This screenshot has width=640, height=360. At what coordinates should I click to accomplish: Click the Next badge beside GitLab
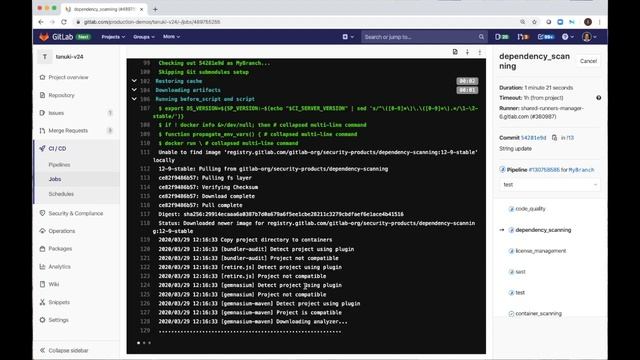click(x=84, y=37)
